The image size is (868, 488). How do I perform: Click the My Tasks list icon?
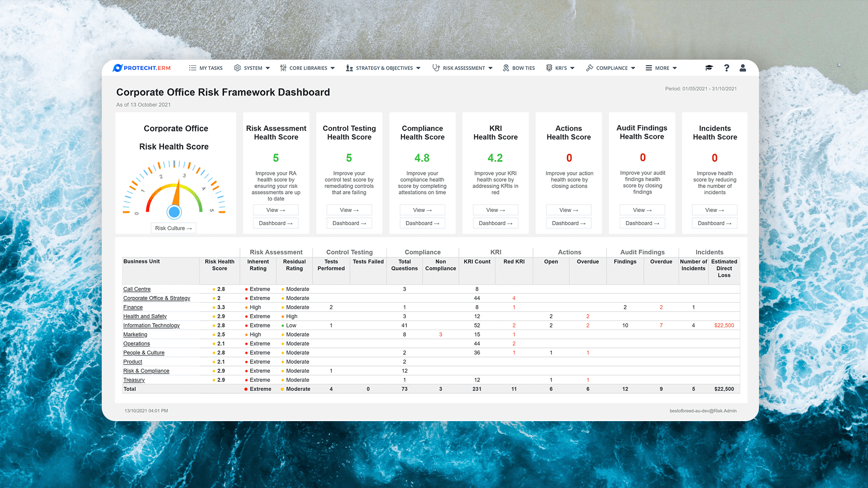192,68
